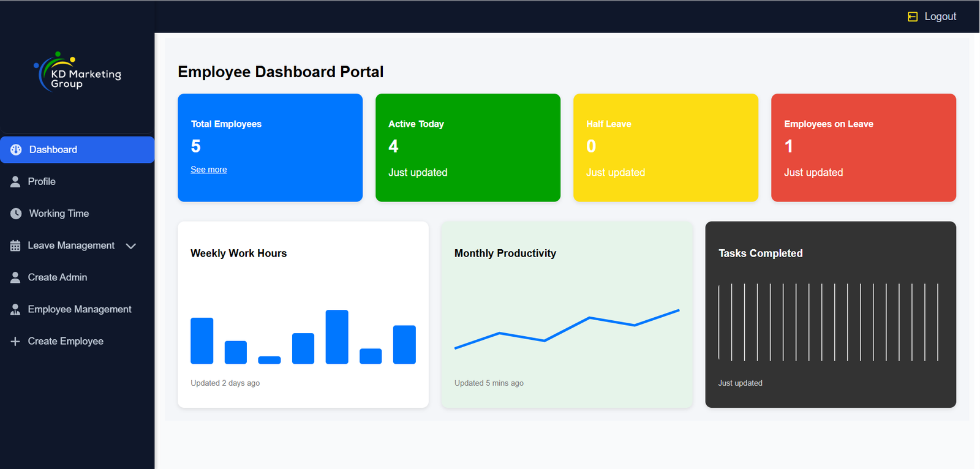Click 'Just updated' in the Active Today card
The image size is (980, 469).
(x=418, y=173)
